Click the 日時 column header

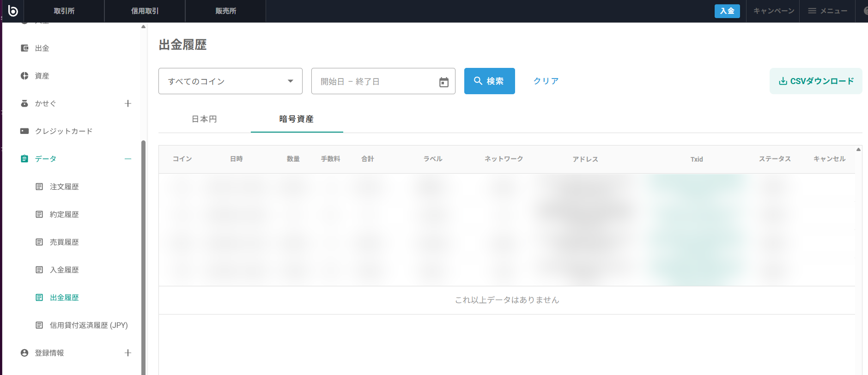pos(237,159)
